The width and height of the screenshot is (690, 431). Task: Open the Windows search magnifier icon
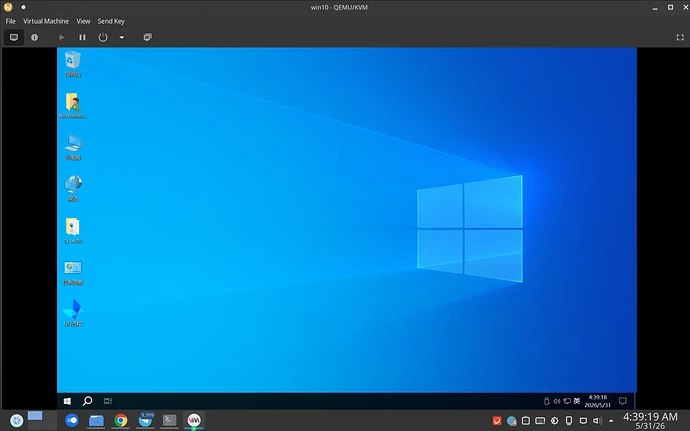tap(88, 401)
